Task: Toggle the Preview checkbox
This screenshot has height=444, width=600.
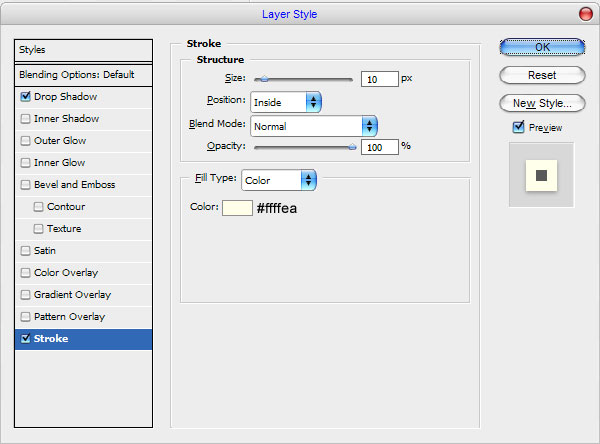Action: (x=518, y=127)
